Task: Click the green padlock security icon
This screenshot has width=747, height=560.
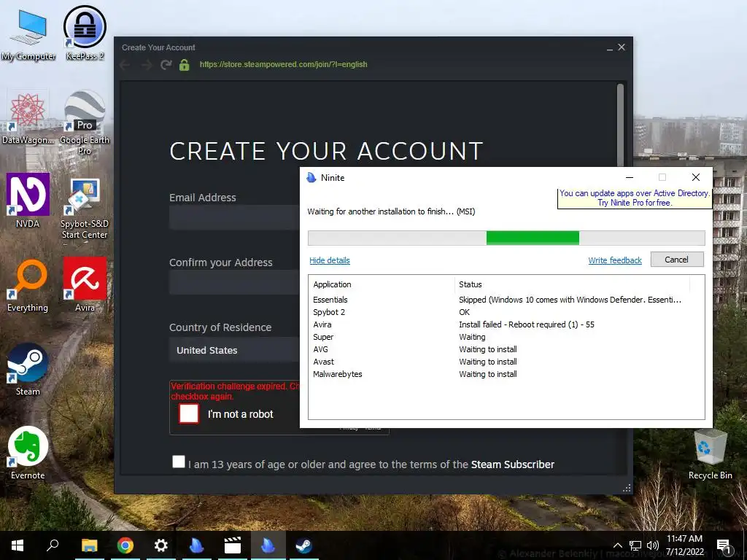Action: click(185, 64)
